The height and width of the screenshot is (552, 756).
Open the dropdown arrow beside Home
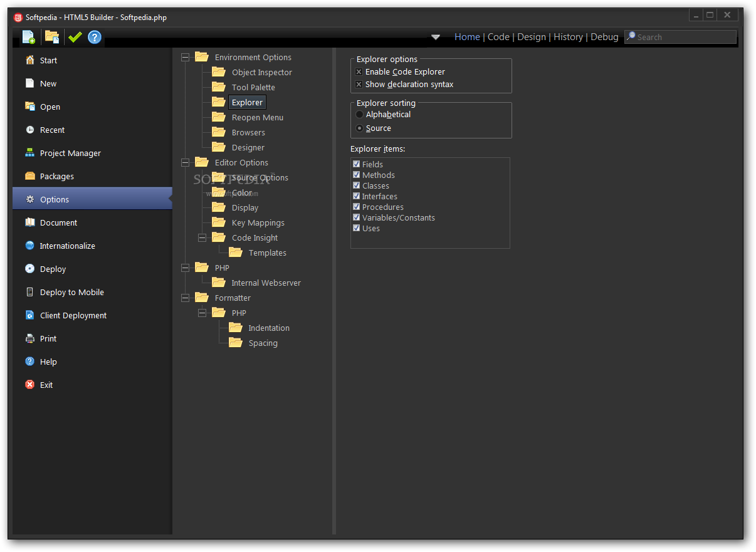point(436,37)
